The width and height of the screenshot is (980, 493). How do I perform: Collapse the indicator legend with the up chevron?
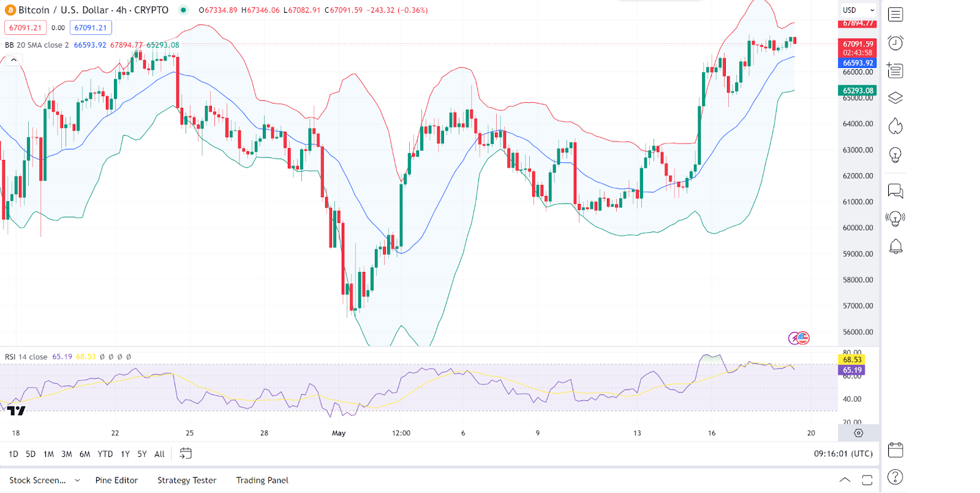click(13, 60)
